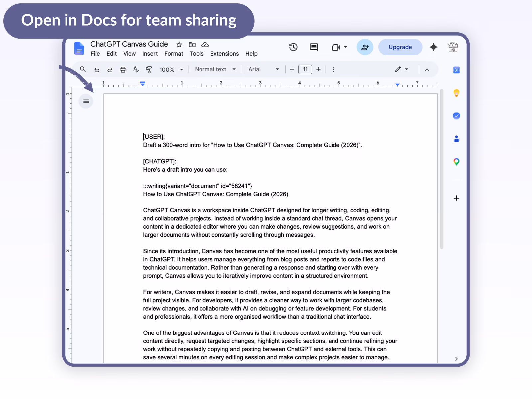Viewport: 532px width, 399px height.
Task: Open the zoom 100% dropdown
Action: click(171, 70)
